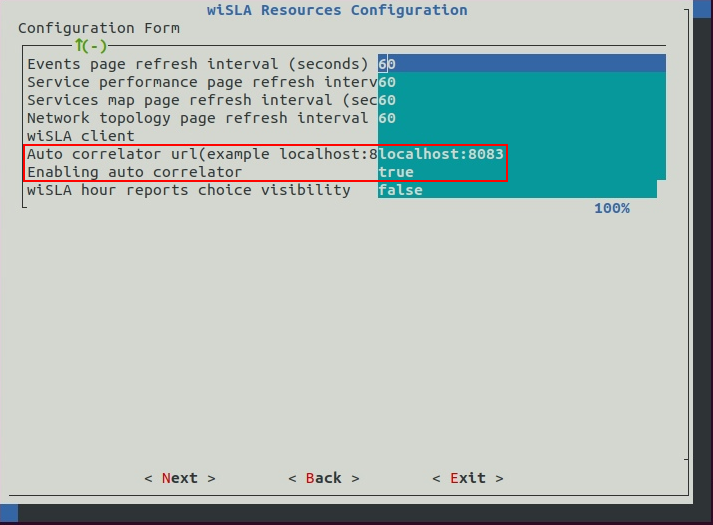Click the 'Events page refresh interval (seconds)' label

[x=198, y=64]
